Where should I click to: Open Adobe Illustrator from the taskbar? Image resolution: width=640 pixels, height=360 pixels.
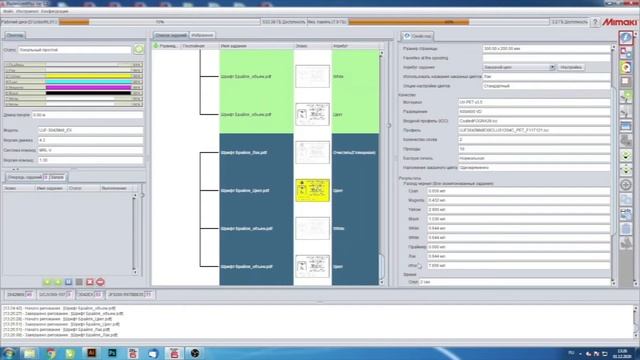91,353
